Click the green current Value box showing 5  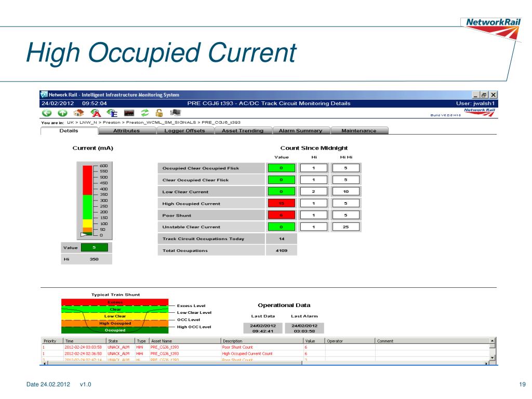point(95,247)
